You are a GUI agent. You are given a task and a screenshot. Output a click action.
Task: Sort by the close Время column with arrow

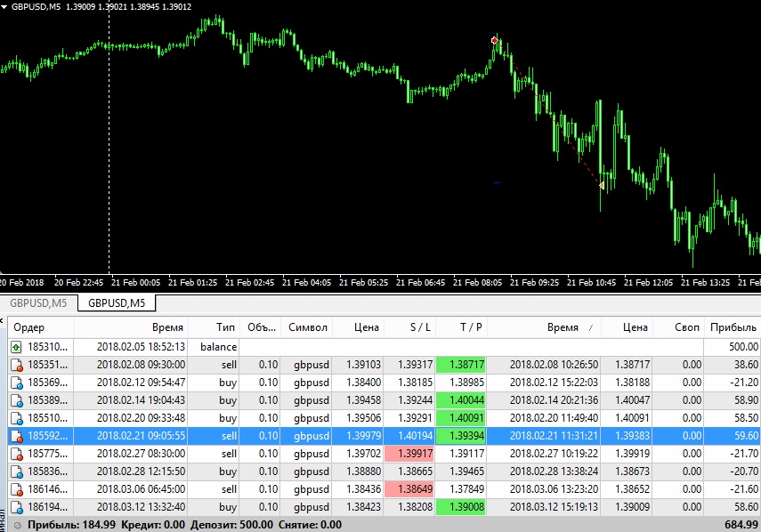point(563,327)
